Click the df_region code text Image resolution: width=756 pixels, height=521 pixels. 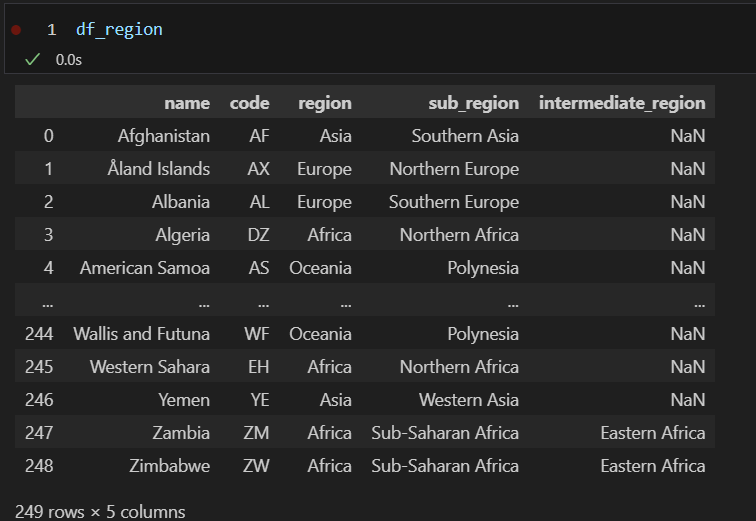(x=119, y=29)
